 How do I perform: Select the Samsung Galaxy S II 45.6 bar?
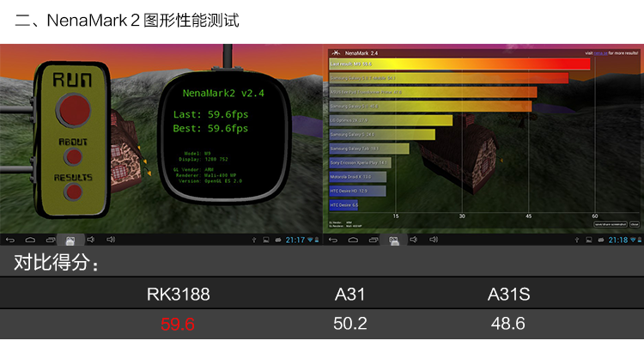point(430,106)
